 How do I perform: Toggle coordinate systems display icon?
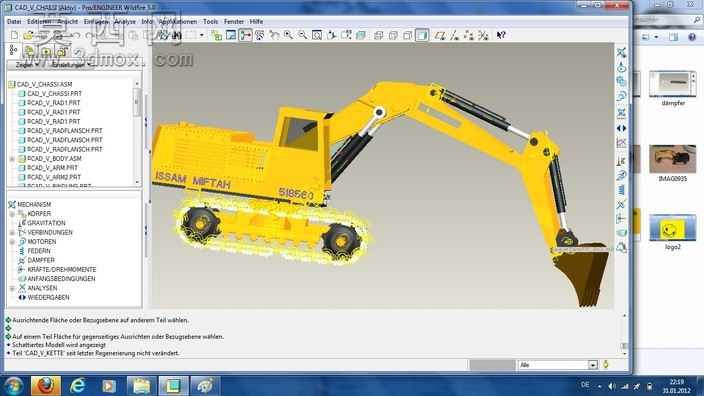pyautogui.click(x=483, y=35)
